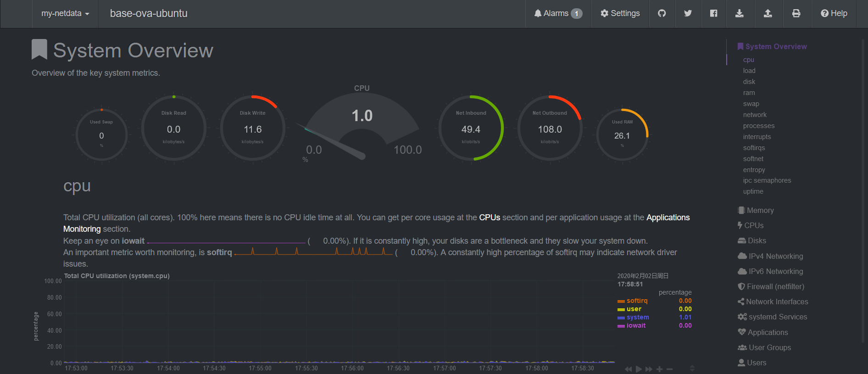
Task: Open Settings from the top navbar
Action: pos(620,13)
